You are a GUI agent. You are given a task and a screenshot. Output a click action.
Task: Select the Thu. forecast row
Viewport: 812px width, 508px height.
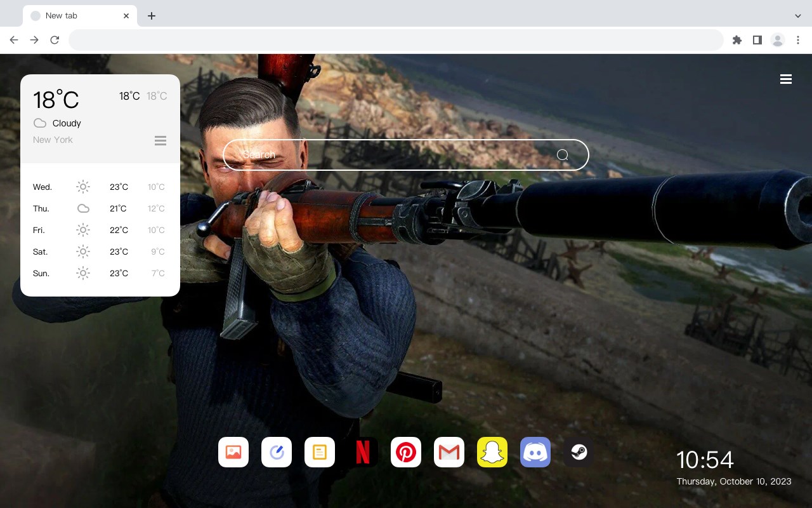(x=100, y=208)
